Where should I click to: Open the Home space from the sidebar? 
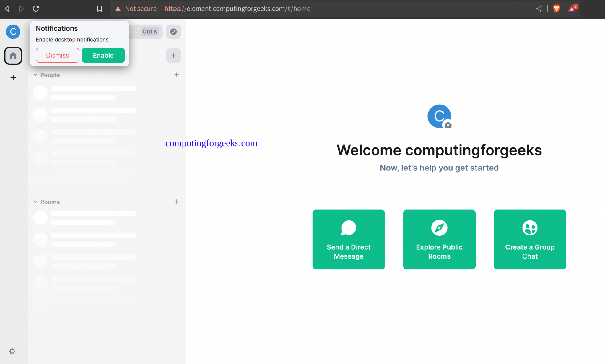tap(13, 56)
